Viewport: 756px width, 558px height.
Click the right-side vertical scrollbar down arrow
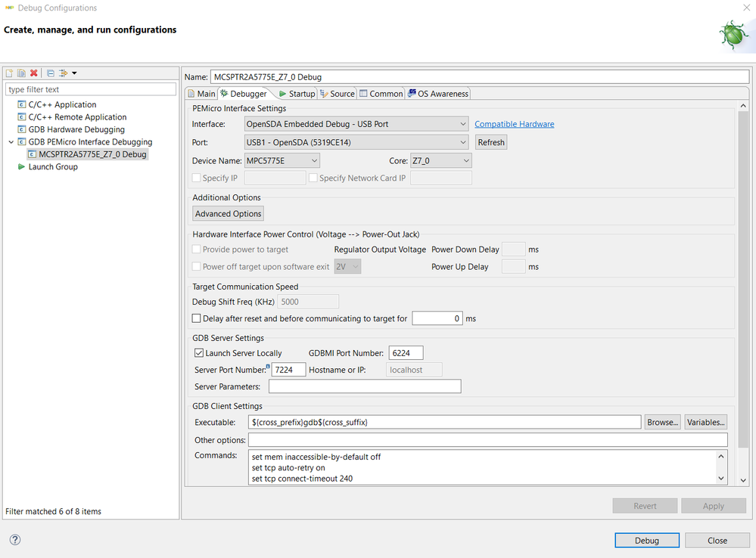(743, 480)
